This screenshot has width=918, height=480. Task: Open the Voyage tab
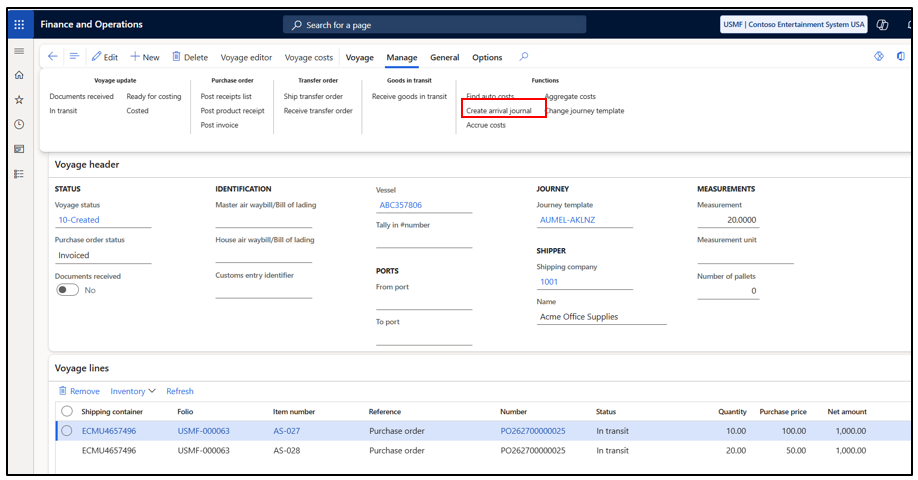tap(359, 57)
